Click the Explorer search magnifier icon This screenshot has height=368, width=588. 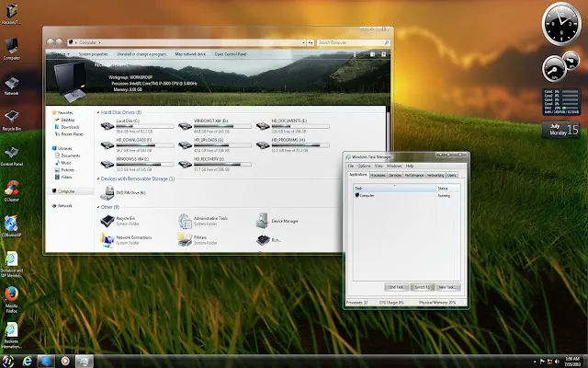click(x=386, y=42)
